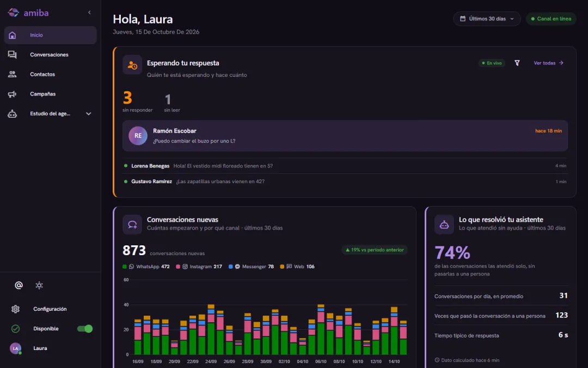Open Ramón Escobar's conversation avatar
The height and width of the screenshot is (368, 588).
click(x=138, y=136)
